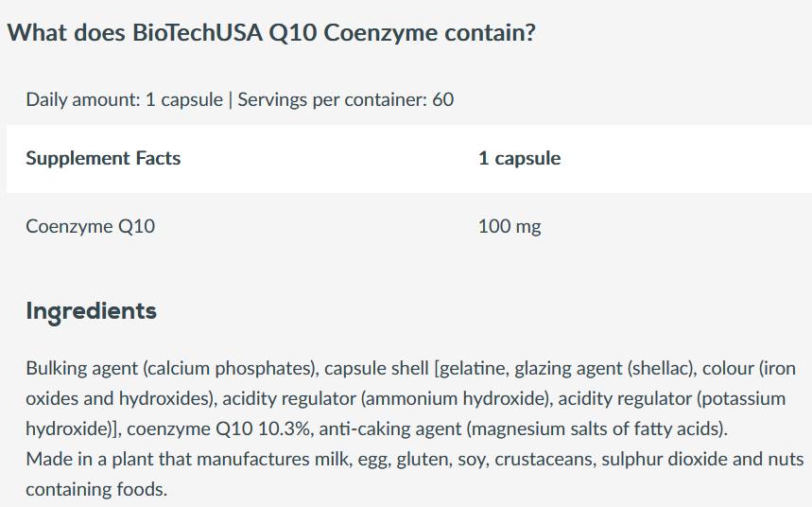
Task: Click "Made in a plant" in the allergen notice
Action: pyautogui.click(x=83, y=460)
